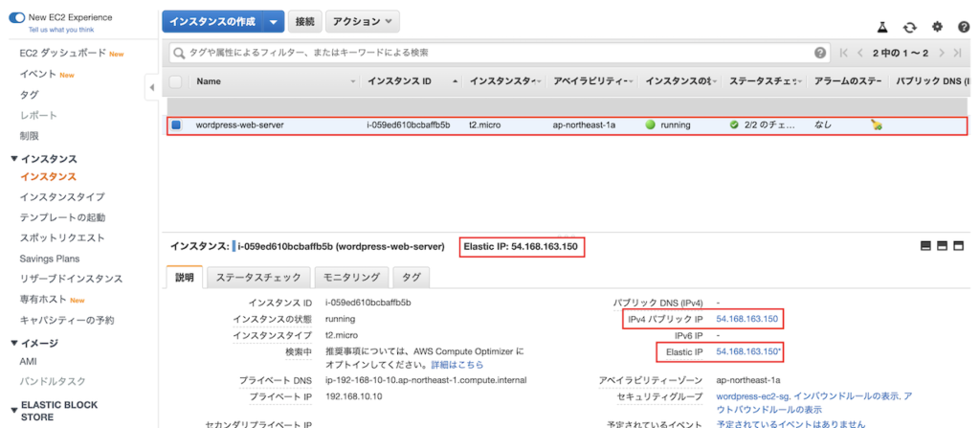This screenshot has width=980, height=428.
Task: Click the 接続 button
Action: pyautogui.click(x=304, y=22)
